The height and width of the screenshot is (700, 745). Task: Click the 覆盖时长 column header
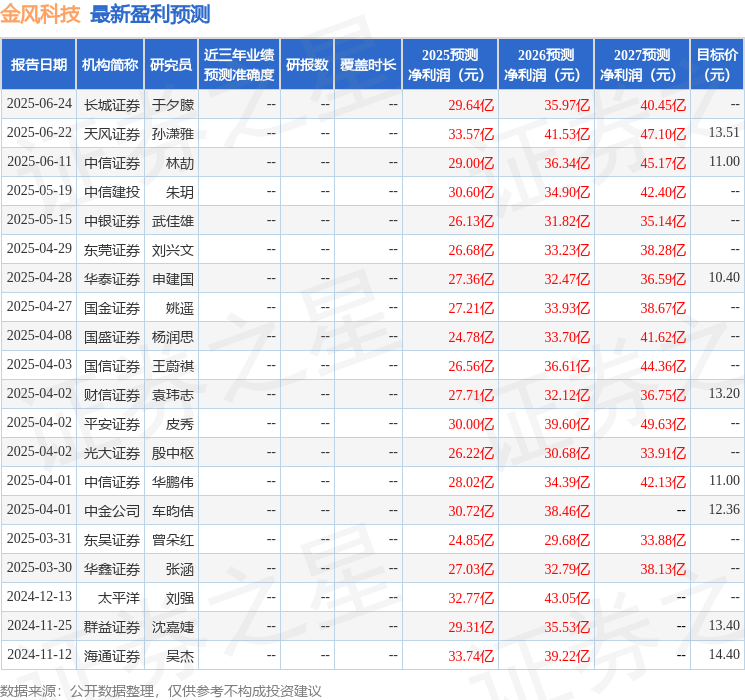pos(368,65)
